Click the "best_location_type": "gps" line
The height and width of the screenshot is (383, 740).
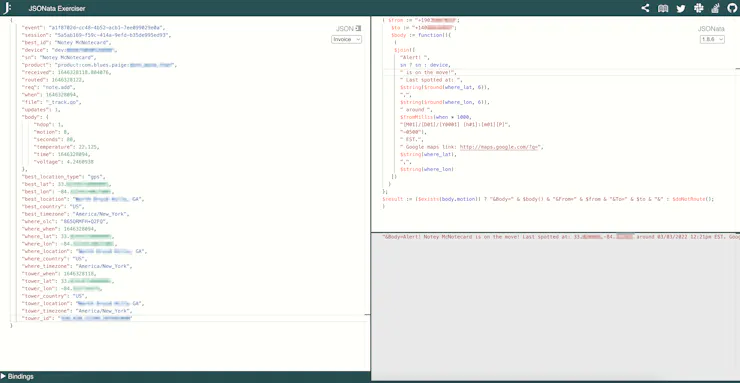point(64,177)
